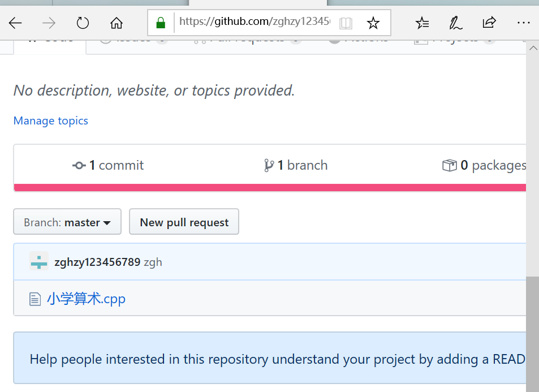Open the favorites hub list icon

(422, 23)
